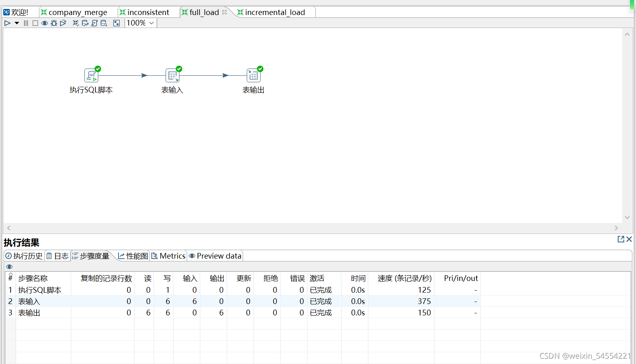Sort by 写 column header

tap(164, 278)
